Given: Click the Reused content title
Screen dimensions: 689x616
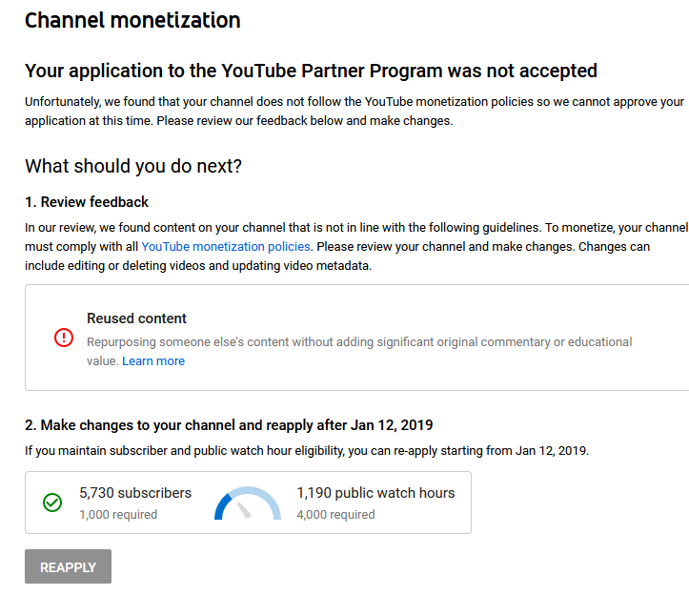Looking at the screenshot, I should click(x=136, y=318).
